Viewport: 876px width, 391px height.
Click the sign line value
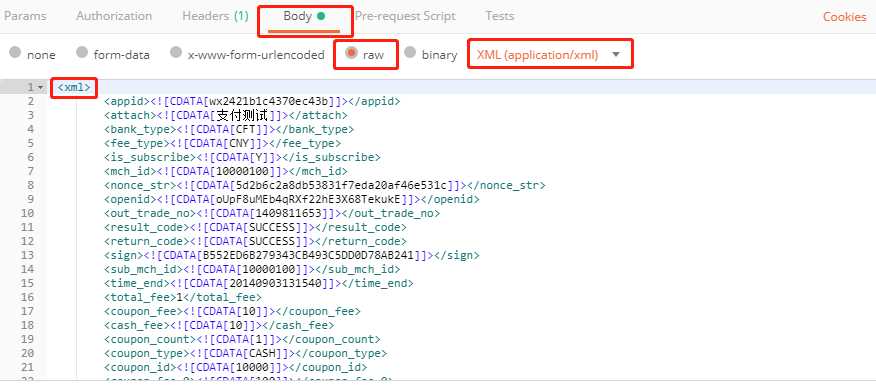[308, 255]
